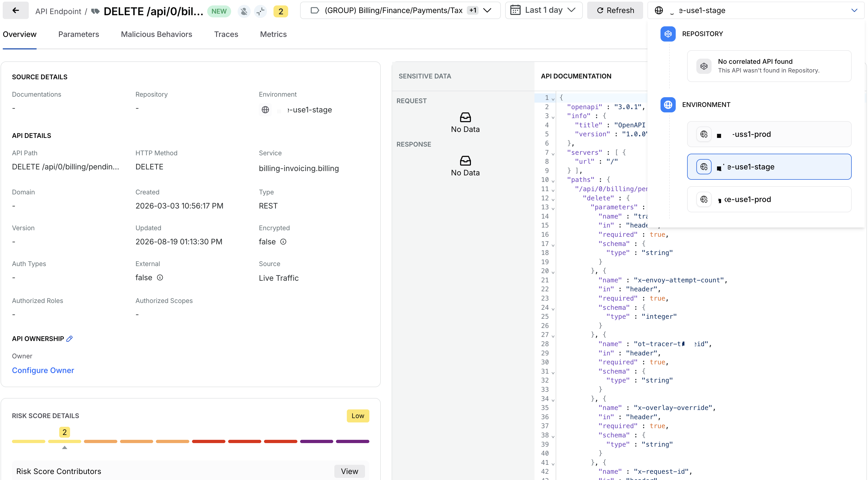Click the Live Traffic source value
The image size is (868, 480).
click(279, 278)
